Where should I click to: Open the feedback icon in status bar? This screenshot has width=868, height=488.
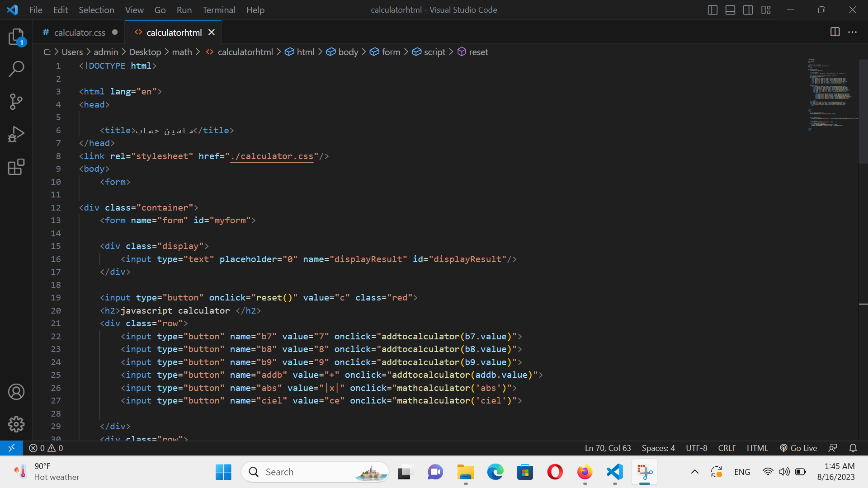click(833, 448)
